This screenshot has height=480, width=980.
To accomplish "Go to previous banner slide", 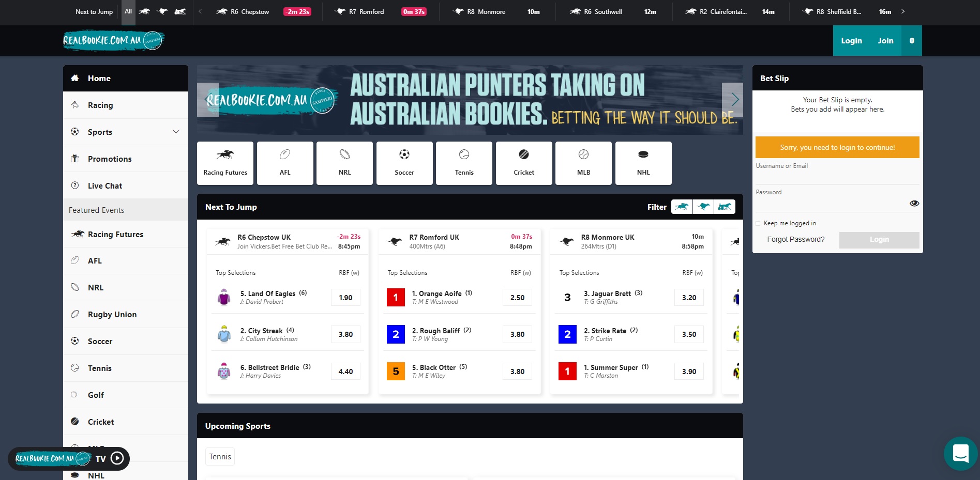I will 208,100.
